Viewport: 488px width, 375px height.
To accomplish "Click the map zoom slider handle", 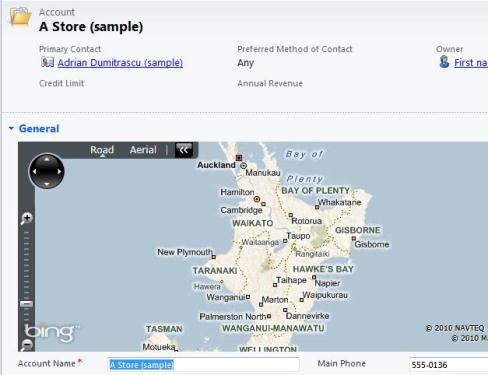I will click(26, 304).
